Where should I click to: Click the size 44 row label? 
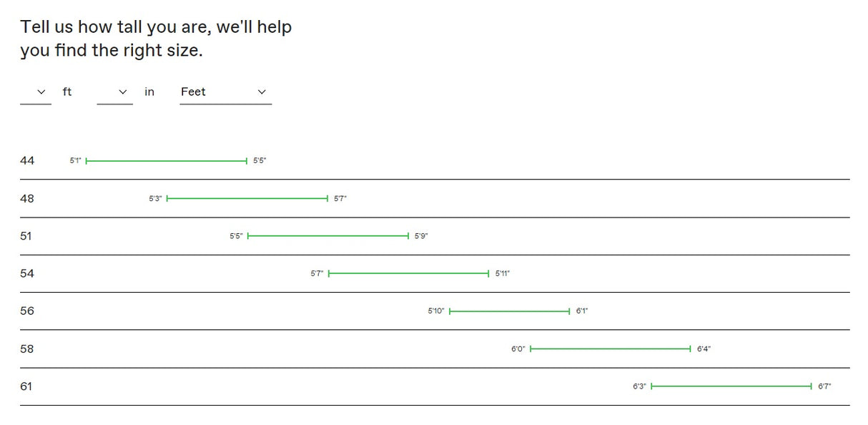pos(27,161)
